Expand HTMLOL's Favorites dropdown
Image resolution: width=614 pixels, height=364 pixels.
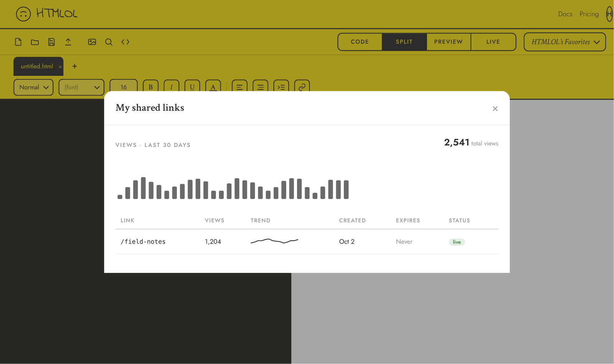[564, 42]
